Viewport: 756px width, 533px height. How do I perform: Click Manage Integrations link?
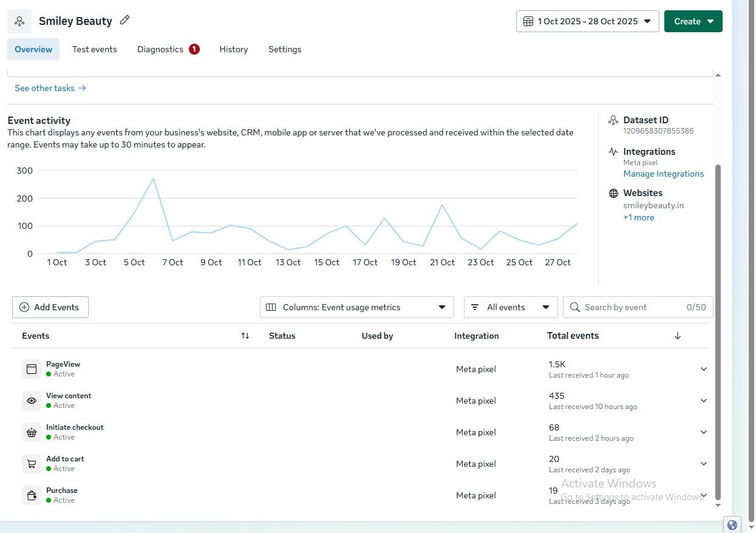click(x=663, y=174)
